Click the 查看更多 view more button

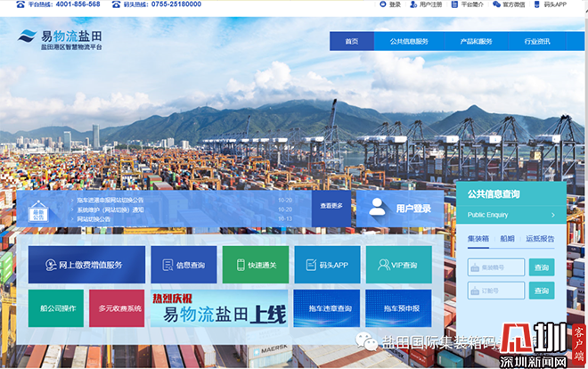pos(331,206)
